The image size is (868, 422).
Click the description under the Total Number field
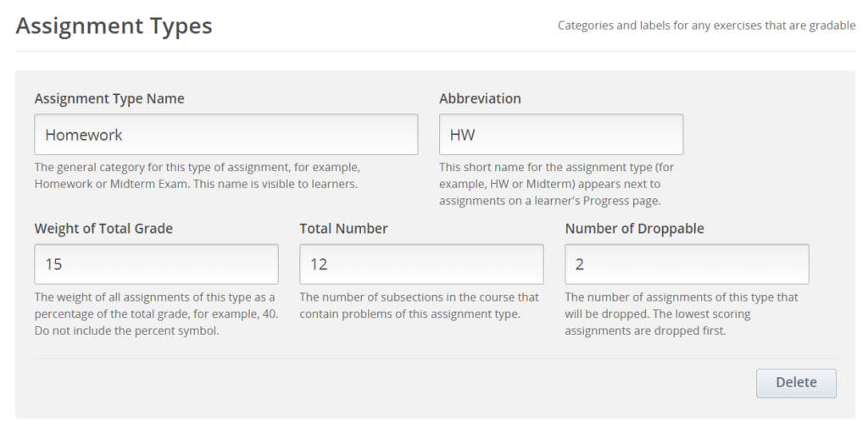[x=419, y=306]
